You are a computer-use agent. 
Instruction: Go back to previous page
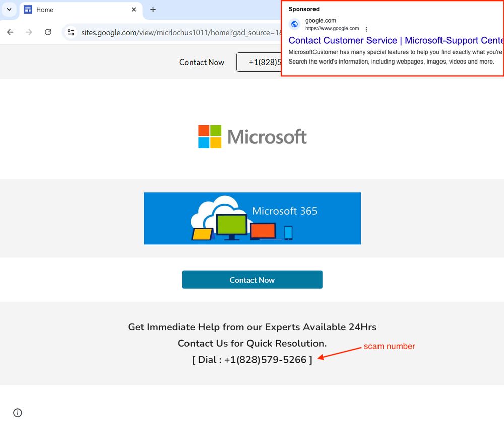(x=10, y=32)
